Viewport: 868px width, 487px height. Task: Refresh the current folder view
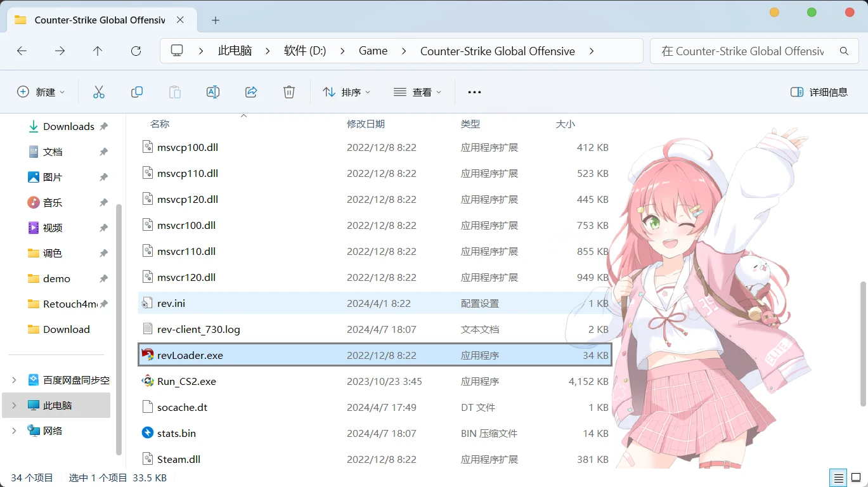click(136, 51)
